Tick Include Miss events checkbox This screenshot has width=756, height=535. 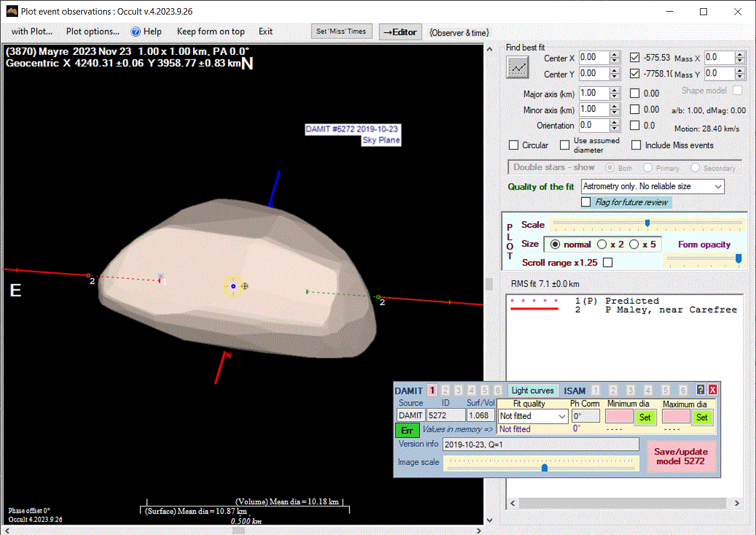[x=636, y=145]
